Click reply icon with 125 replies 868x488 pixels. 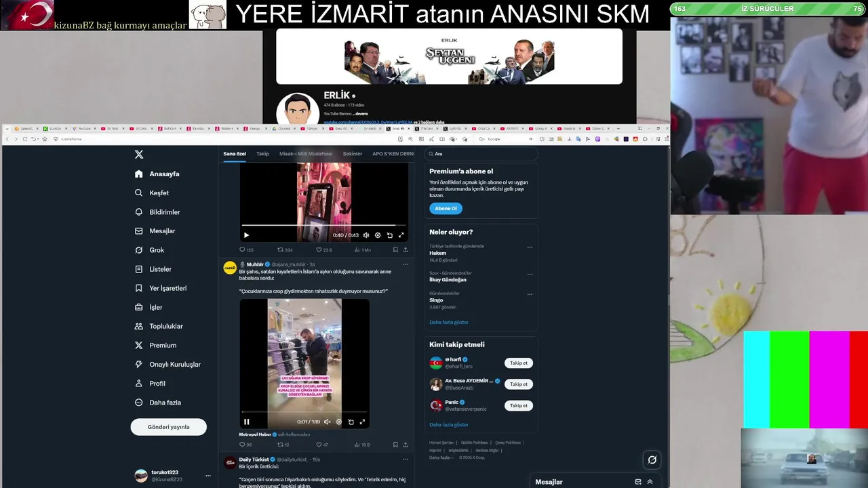242,250
